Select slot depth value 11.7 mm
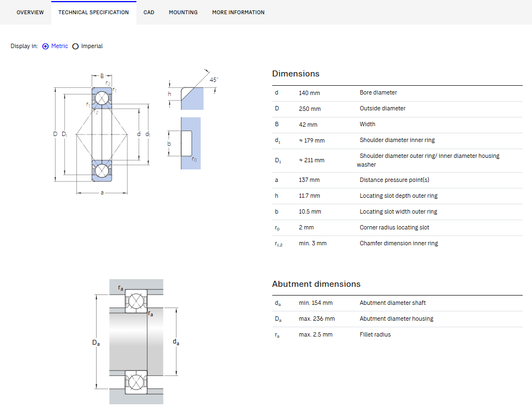The width and height of the screenshot is (532, 407). [309, 196]
